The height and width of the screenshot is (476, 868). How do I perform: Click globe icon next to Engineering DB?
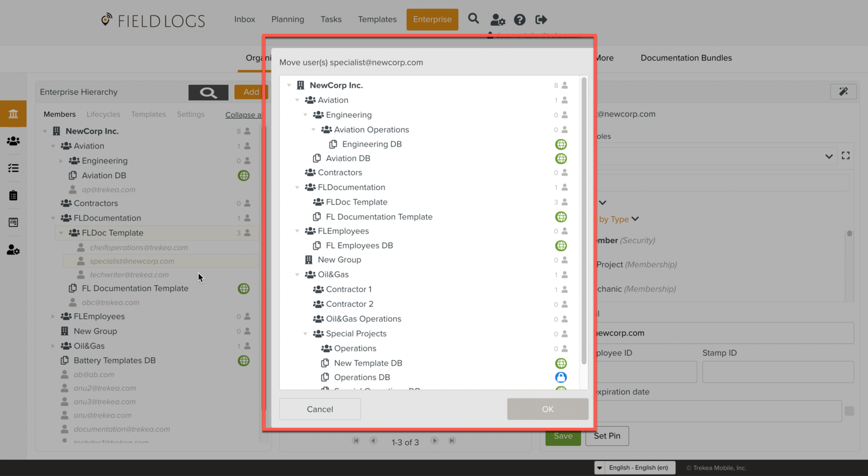click(561, 144)
